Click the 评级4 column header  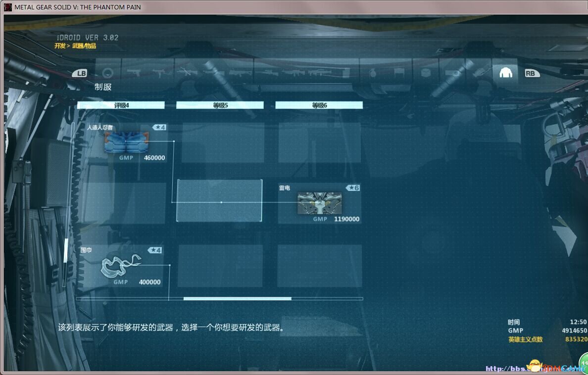(x=121, y=105)
